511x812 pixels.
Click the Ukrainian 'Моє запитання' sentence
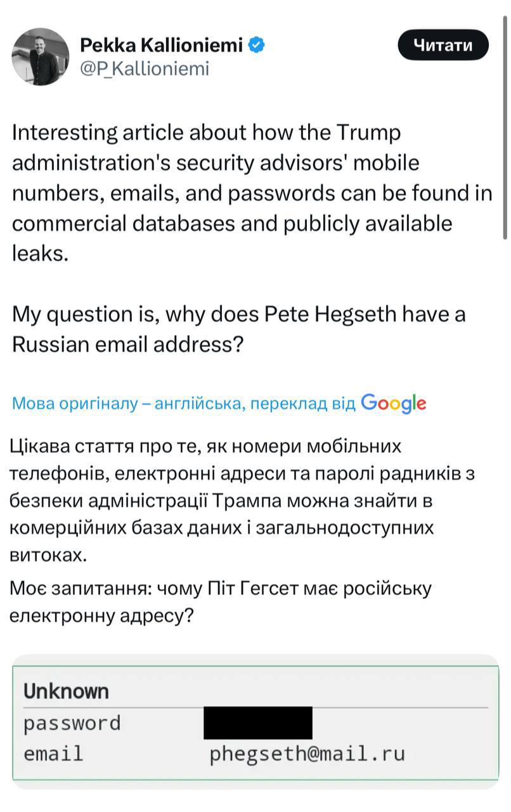tap(221, 602)
